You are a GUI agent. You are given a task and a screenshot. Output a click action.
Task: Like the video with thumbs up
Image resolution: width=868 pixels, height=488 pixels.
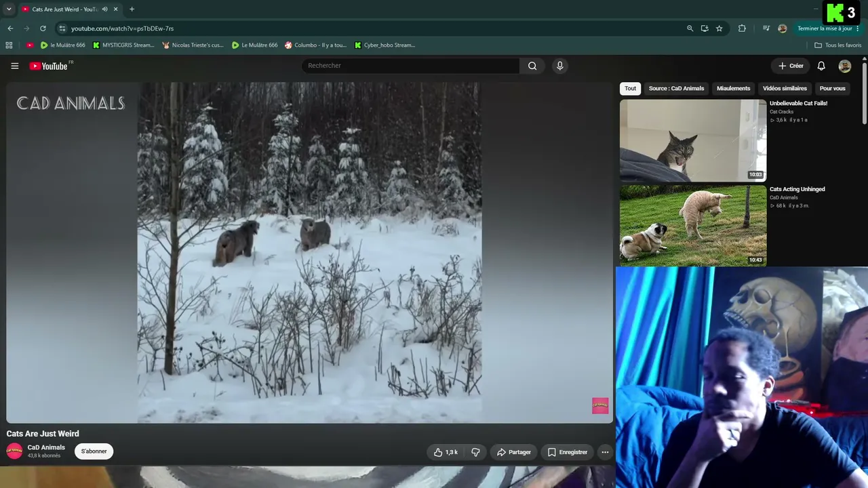click(446, 452)
